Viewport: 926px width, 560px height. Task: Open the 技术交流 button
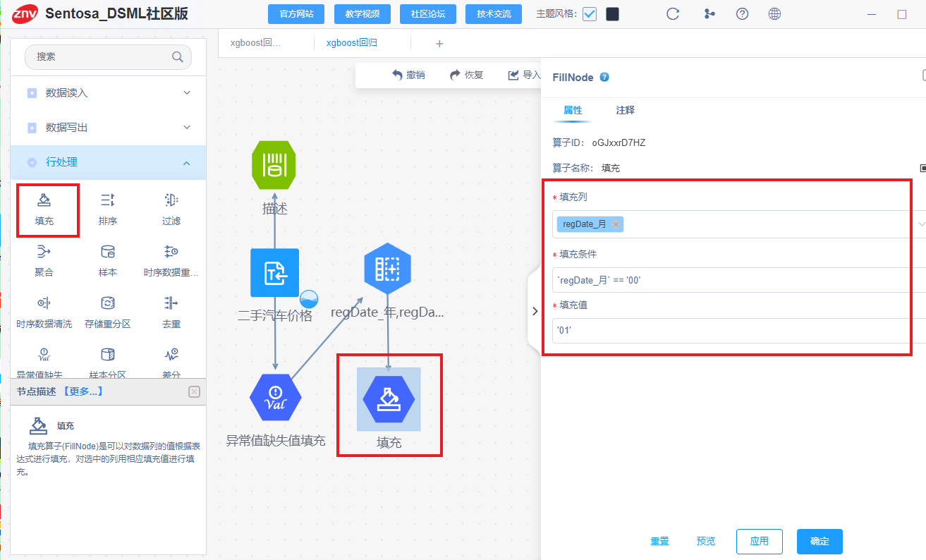point(494,14)
